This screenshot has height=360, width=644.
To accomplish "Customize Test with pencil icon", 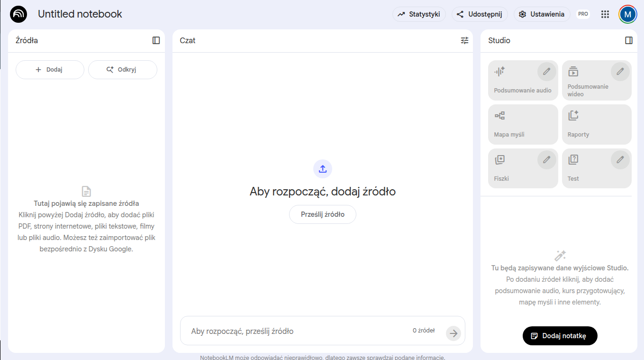I will coord(620,160).
